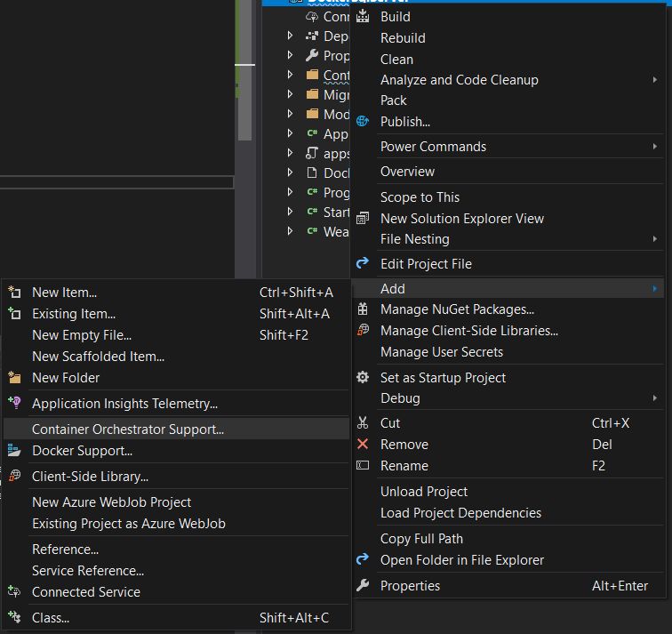The width and height of the screenshot is (672, 634).
Task: Select Manage User Secrets option
Action: pyautogui.click(x=442, y=352)
